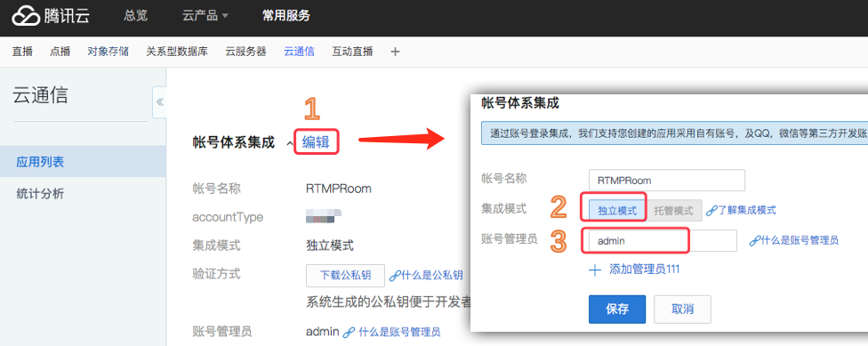Select 托管模式 integration mode
This screenshot has width=868, height=346.
(674, 211)
